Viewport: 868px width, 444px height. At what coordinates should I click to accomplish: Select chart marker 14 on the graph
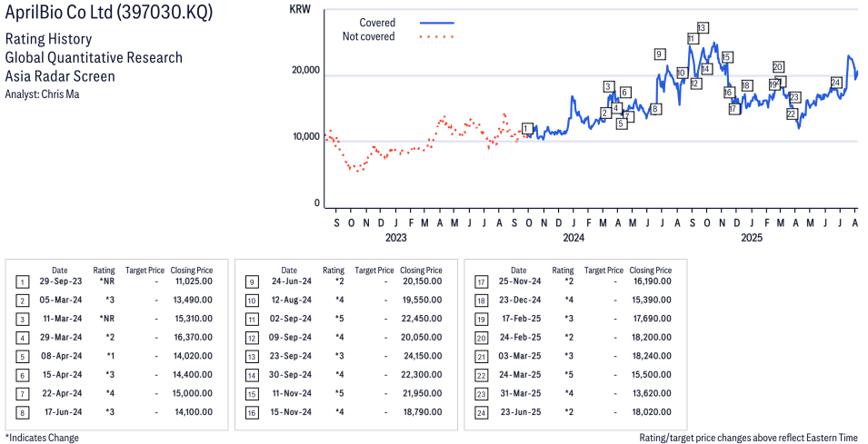[x=706, y=69]
